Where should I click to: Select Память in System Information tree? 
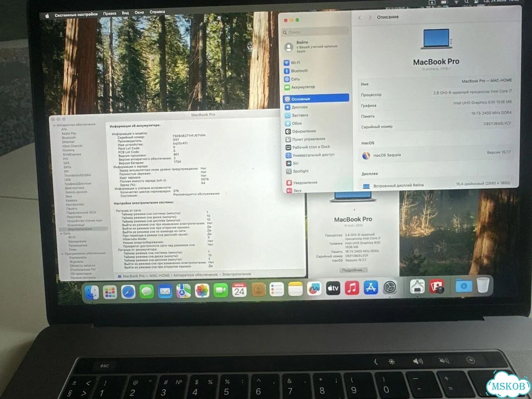72,209
